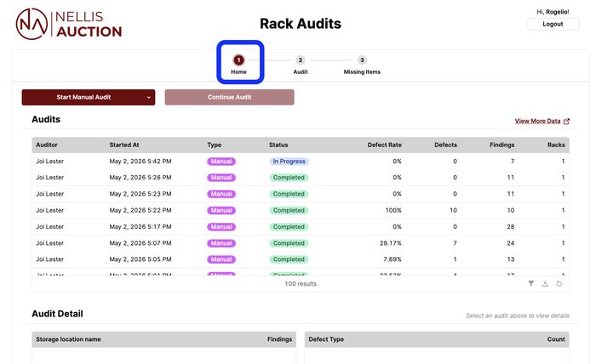Sort by the Defects column header
This screenshot has height=364, width=596.
click(x=445, y=145)
